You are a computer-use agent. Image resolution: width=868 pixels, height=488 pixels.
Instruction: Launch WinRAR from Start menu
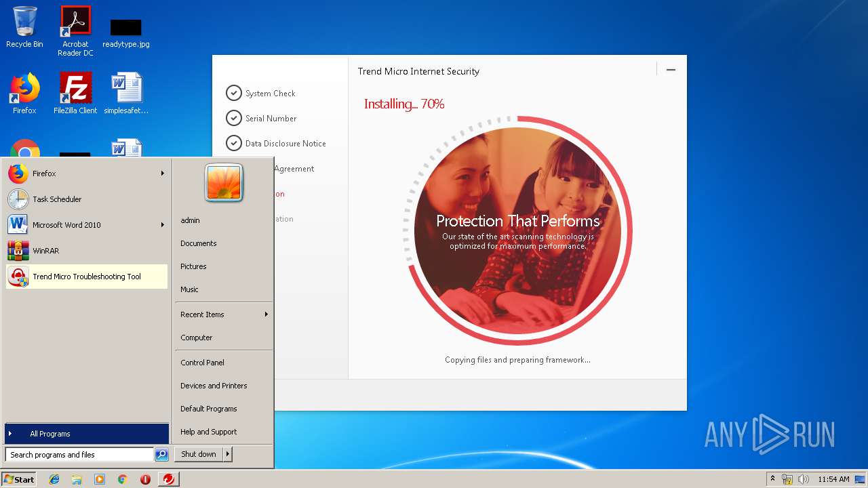pos(86,251)
